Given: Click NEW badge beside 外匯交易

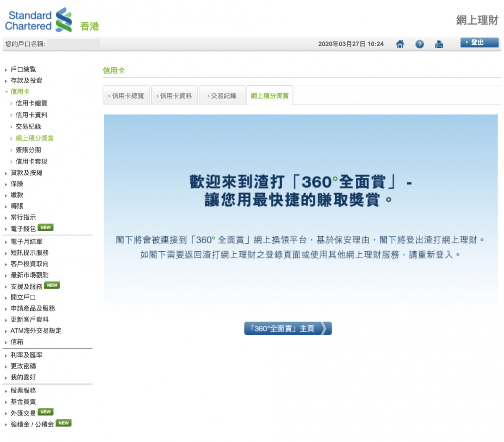Looking at the screenshot, I should 46,412.
